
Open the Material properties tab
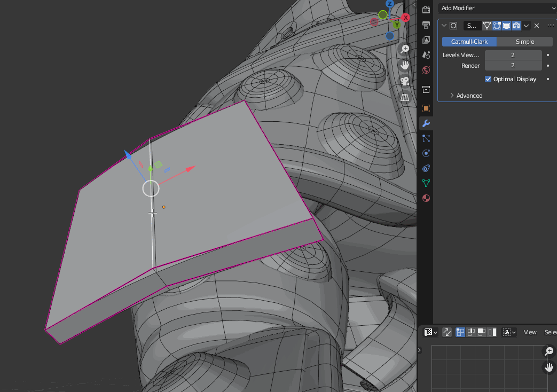[x=426, y=198]
